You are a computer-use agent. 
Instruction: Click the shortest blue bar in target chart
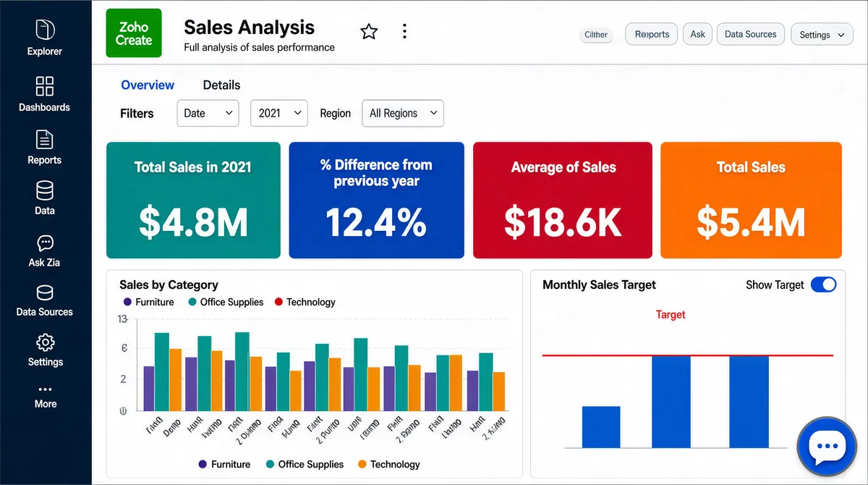[x=601, y=427]
